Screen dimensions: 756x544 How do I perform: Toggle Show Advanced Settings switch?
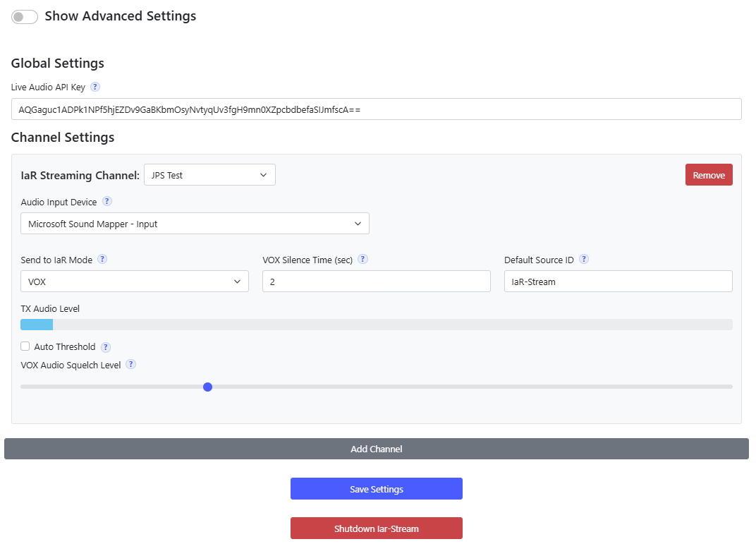tap(24, 17)
